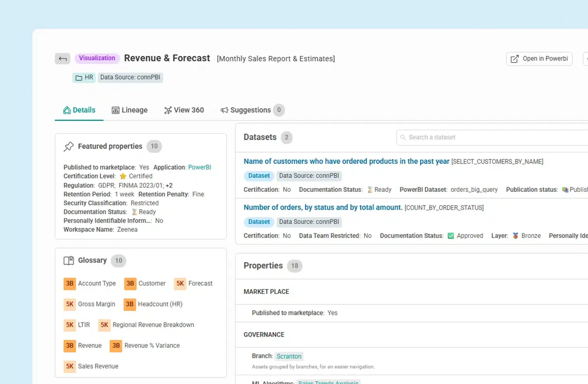Expand the +2 more regulations indicator
The width and height of the screenshot is (588, 384).
point(169,185)
